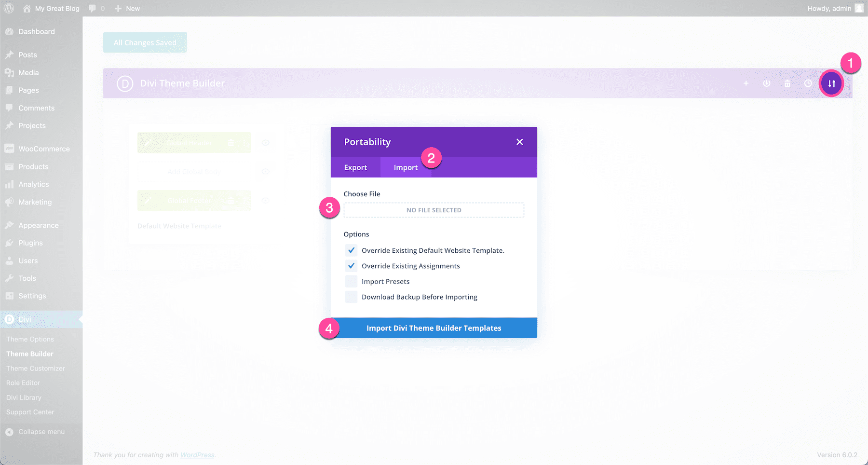Edit the Global Header using the pencil icon
This screenshot has height=465, width=868.
click(x=148, y=143)
